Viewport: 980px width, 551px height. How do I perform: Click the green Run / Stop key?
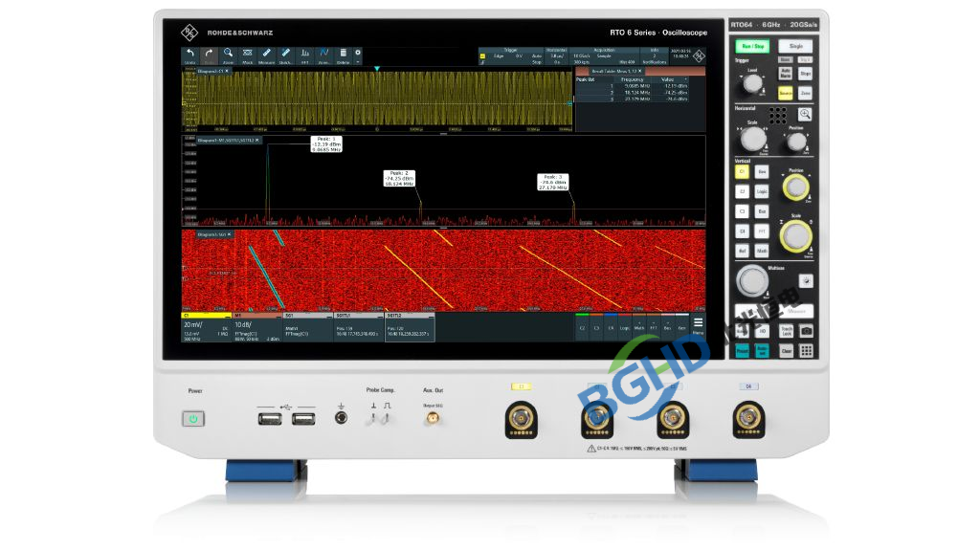coord(752,46)
